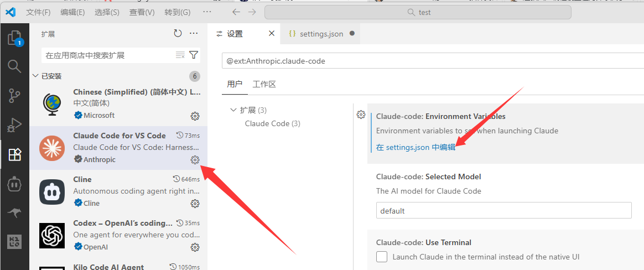Image resolution: width=644 pixels, height=270 pixels.
Task: Open the Source Control view
Action: coord(15,96)
